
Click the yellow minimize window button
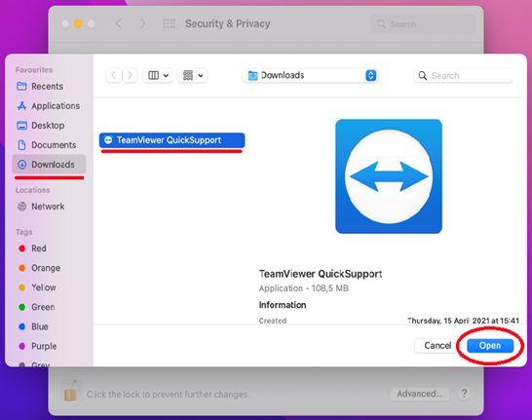pos(78,23)
